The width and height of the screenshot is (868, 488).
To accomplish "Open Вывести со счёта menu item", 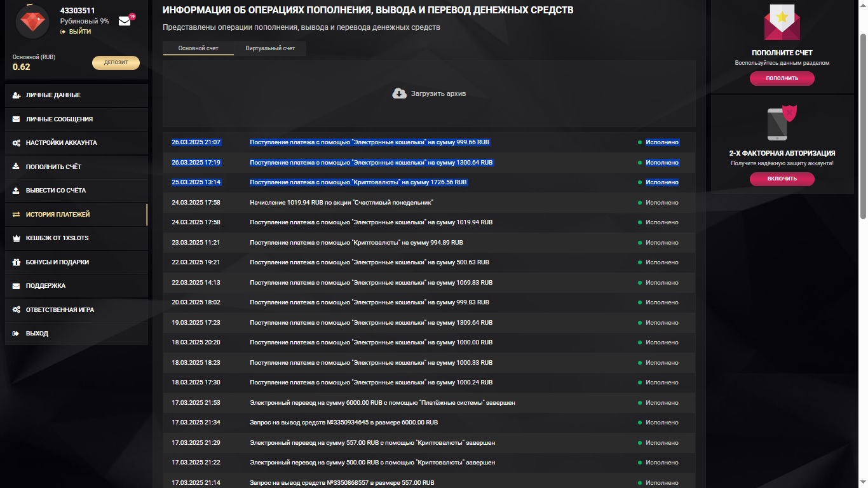I will [76, 191].
